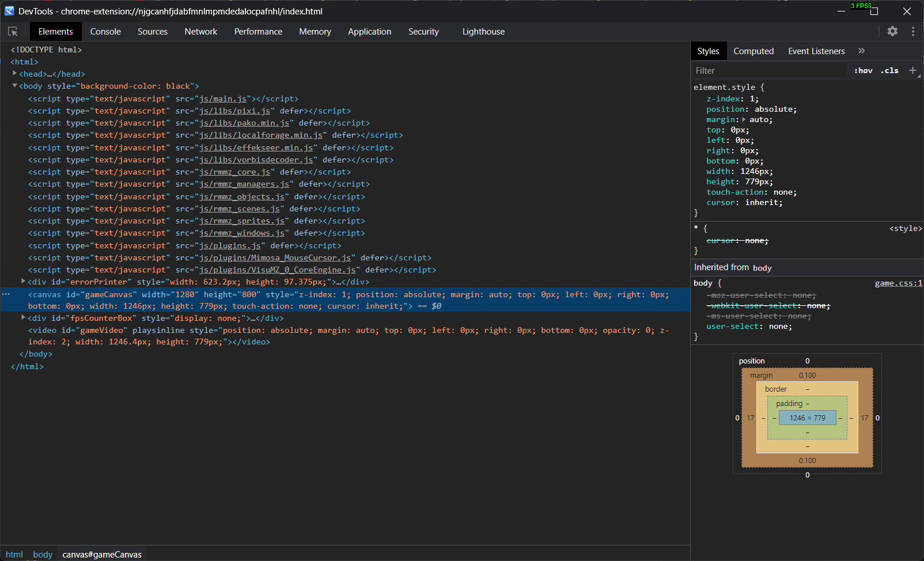This screenshot has width=924, height=561.
Task: Select the inspect element cursor icon
Action: point(13,32)
